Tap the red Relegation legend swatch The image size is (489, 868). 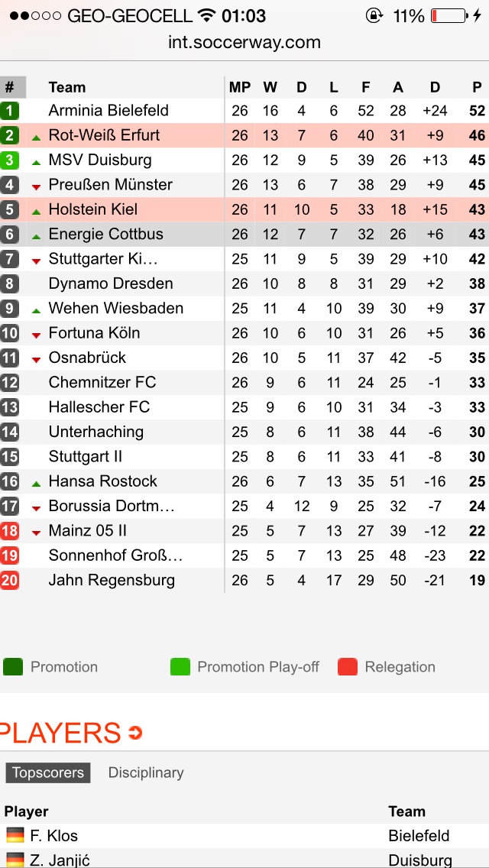click(x=348, y=667)
